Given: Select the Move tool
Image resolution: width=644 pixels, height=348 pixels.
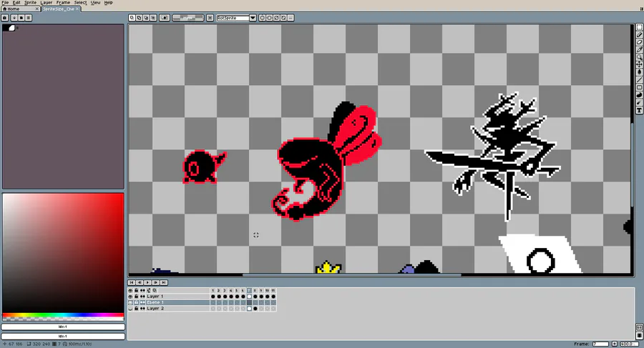Looking at the screenshot, I should [x=639, y=65].
